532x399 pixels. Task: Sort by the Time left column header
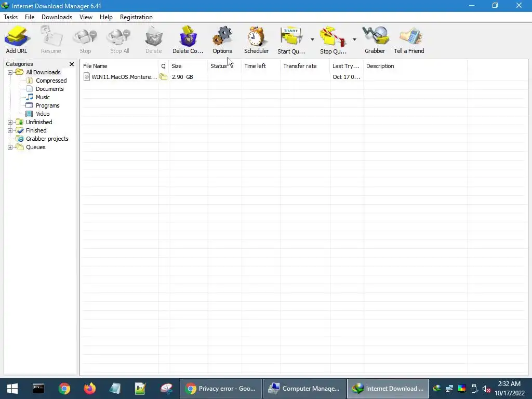(261, 66)
